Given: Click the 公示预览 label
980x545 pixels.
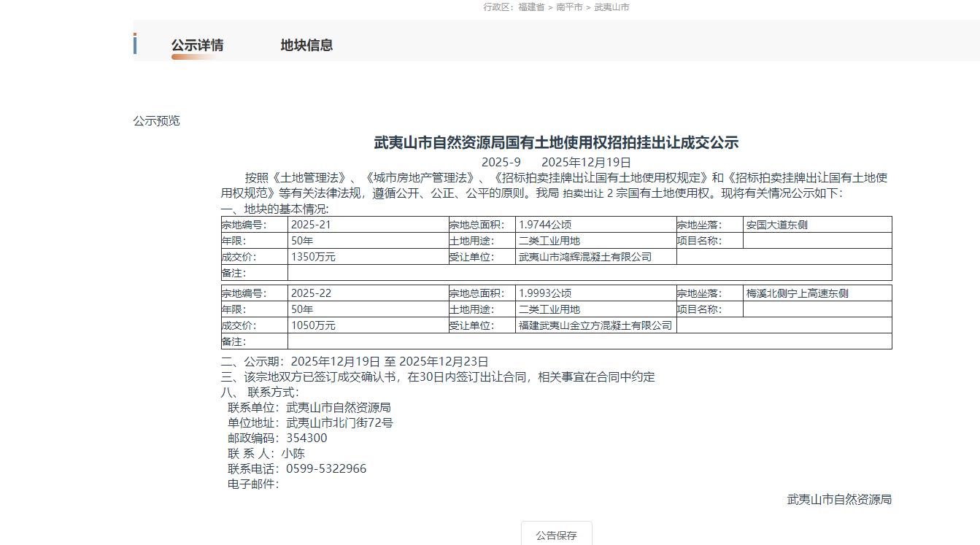Looking at the screenshot, I should point(156,121).
